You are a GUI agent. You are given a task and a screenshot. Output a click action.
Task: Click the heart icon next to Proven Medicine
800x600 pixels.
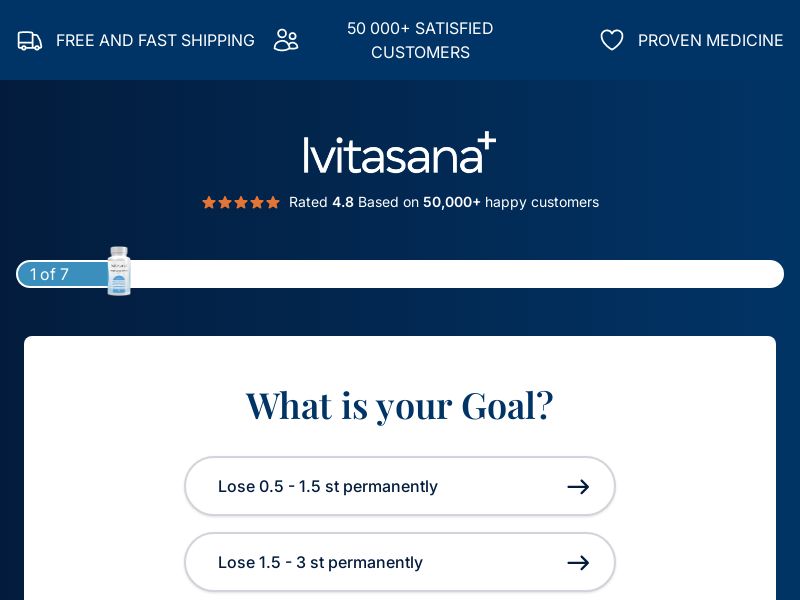[x=612, y=40]
